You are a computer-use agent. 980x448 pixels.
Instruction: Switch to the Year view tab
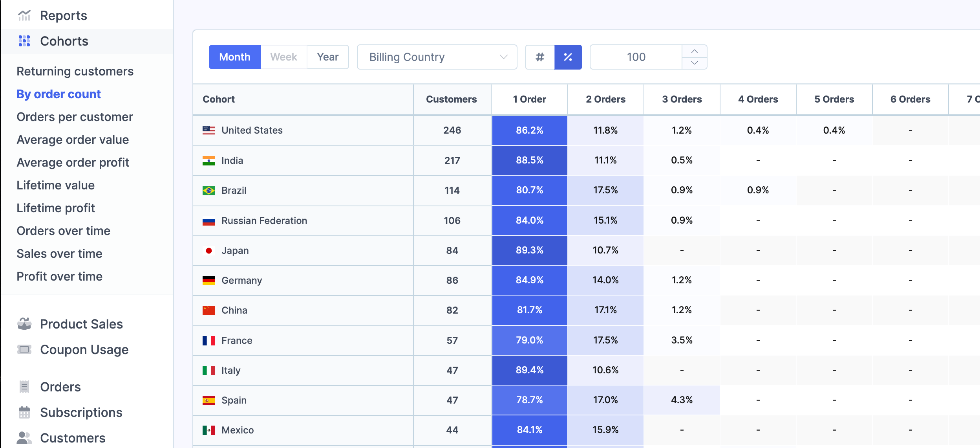pyautogui.click(x=327, y=57)
